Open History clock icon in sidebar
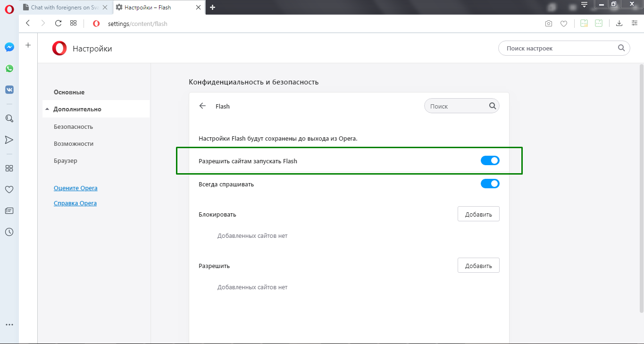 tap(9, 232)
